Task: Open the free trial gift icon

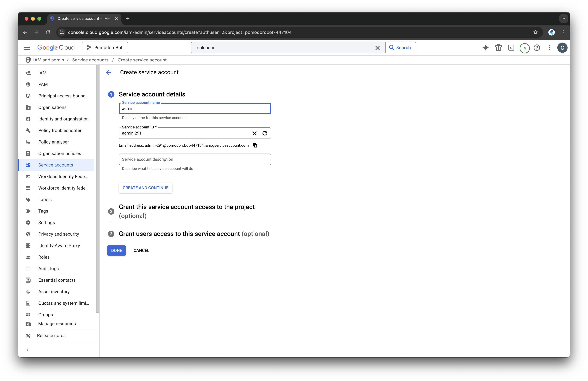Action: [498, 48]
